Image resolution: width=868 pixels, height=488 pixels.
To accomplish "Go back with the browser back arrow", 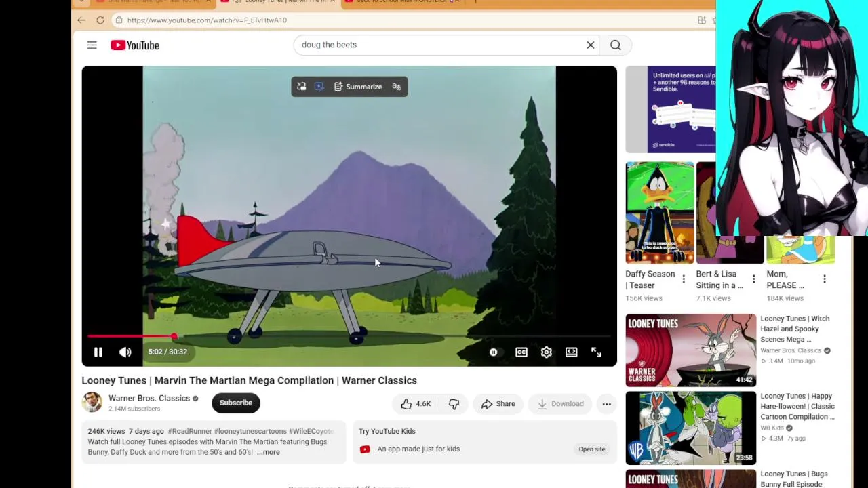I will pyautogui.click(x=81, y=20).
